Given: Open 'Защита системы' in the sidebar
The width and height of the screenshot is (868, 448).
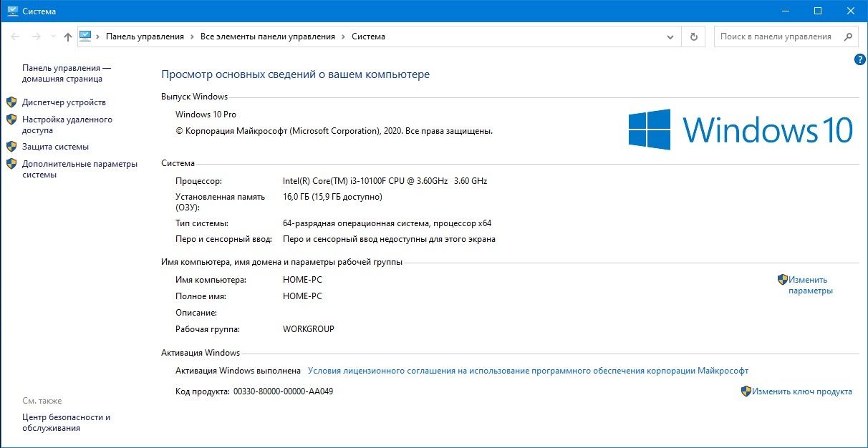Looking at the screenshot, I should pyautogui.click(x=55, y=147).
